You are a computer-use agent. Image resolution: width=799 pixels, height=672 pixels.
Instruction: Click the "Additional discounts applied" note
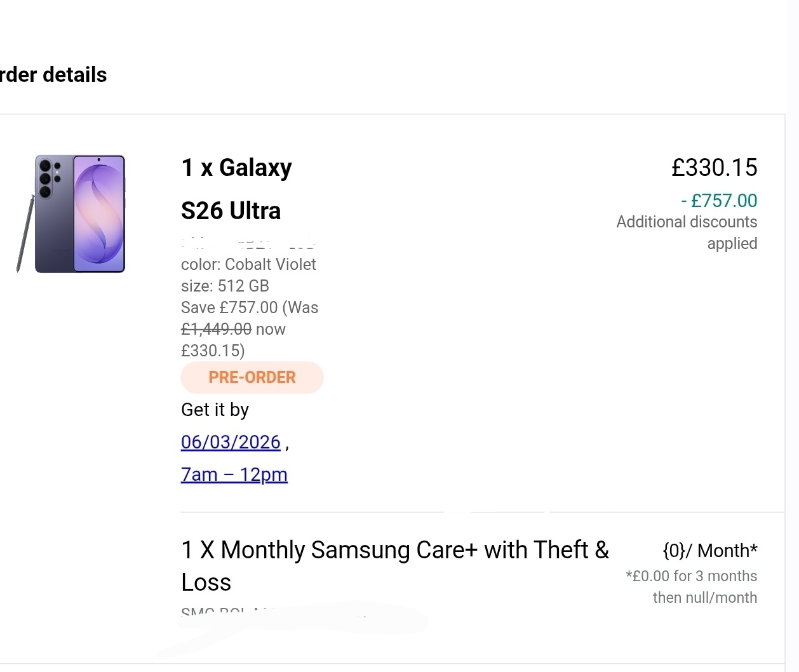tap(687, 232)
